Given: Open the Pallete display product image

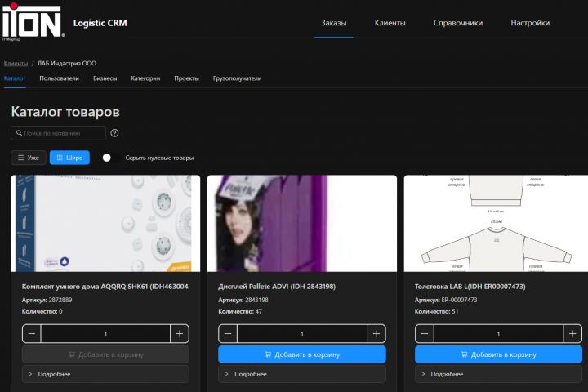Looking at the screenshot, I should tap(302, 223).
